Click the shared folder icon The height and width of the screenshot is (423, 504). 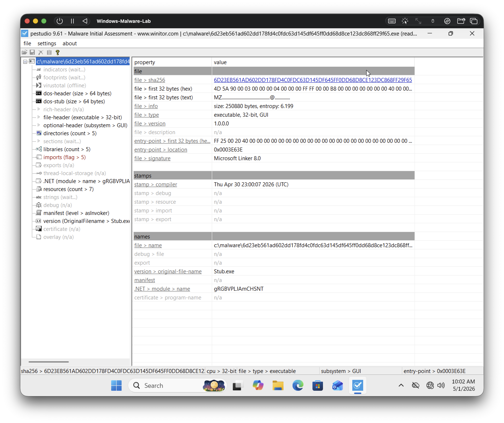(x=461, y=21)
